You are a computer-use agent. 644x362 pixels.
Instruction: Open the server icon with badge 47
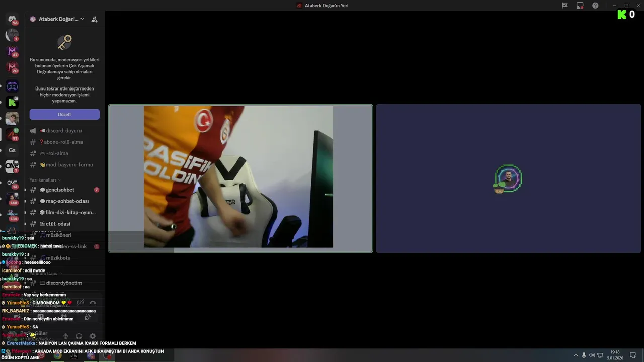pos(12,51)
